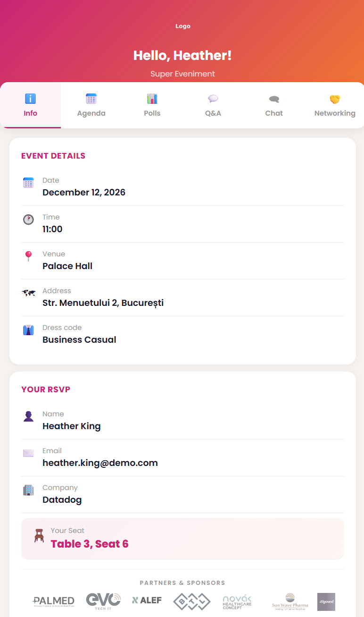
Task: Click the Info tab information icon
Action: 30,99
